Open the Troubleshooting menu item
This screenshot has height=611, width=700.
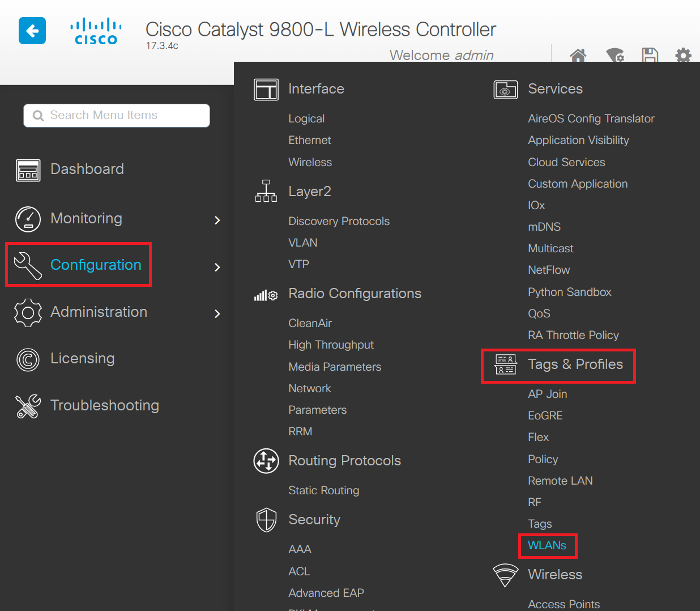(104, 405)
